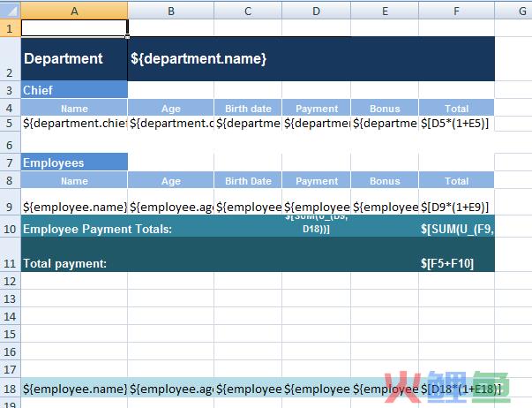Screen dimensions: 532x408
Task: Click the '${department.chief' cell in row 5
Action: (x=74, y=124)
